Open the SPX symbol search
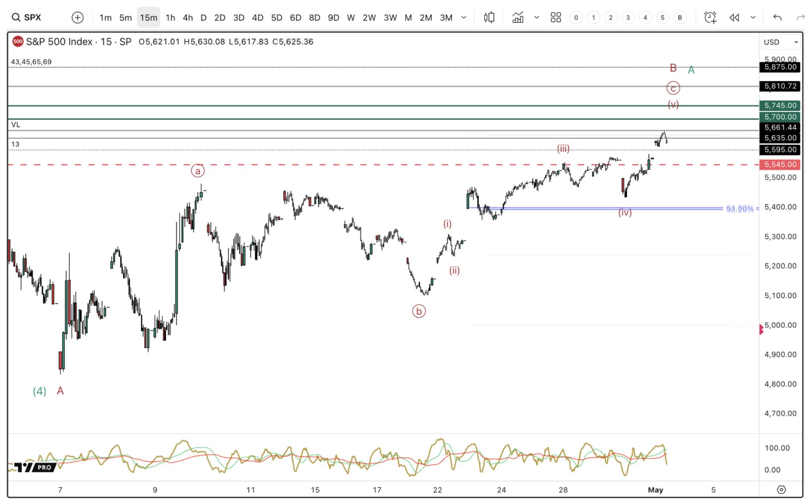 coord(27,17)
